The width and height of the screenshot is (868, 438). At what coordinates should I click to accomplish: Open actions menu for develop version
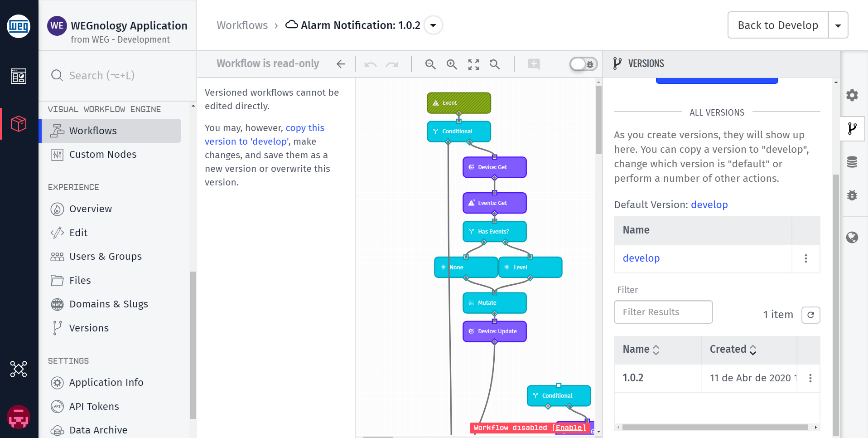coord(806,258)
